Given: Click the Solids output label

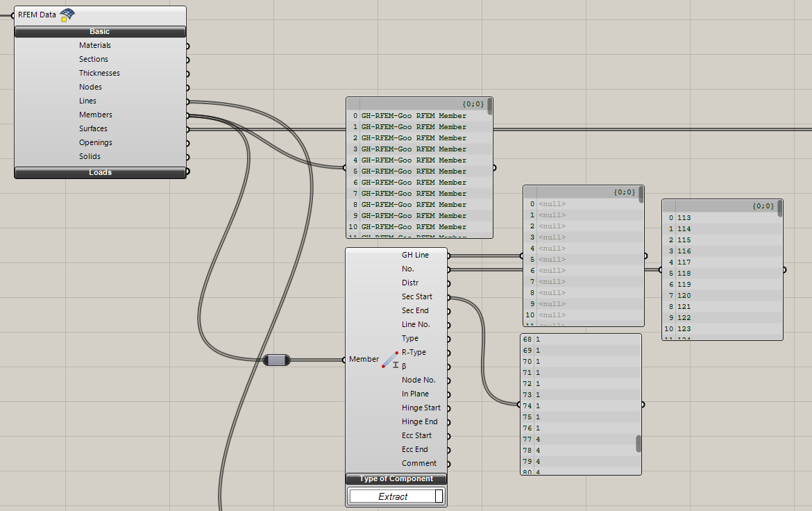Looking at the screenshot, I should coord(90,156).
